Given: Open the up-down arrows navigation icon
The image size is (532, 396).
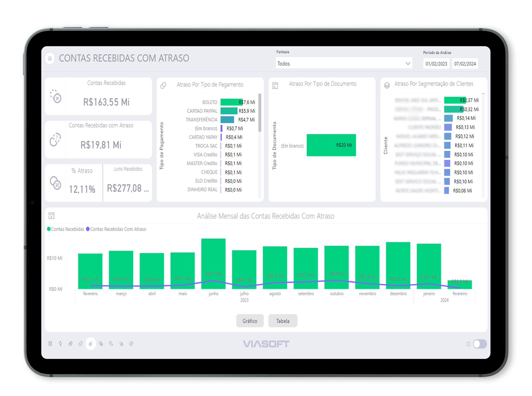Looking at the screenshot, I should pos(60,344).
